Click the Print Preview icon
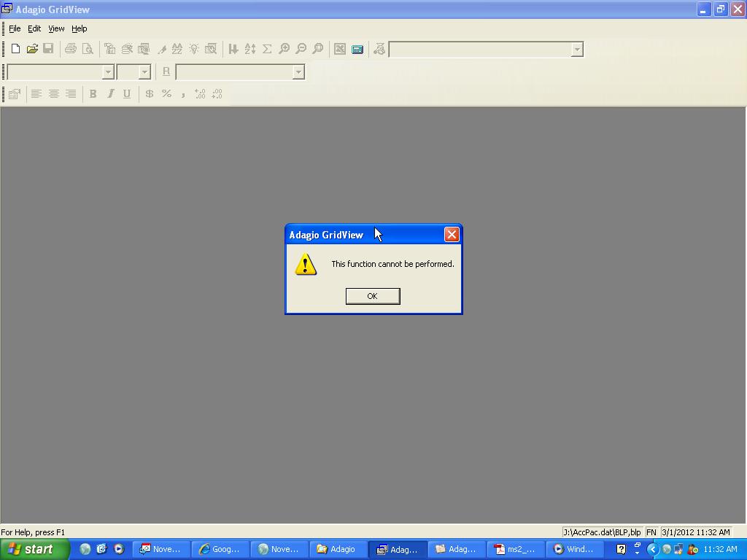The height and width of the screenshot is (560, 747). pyautogui.click(x=88, y=49)
